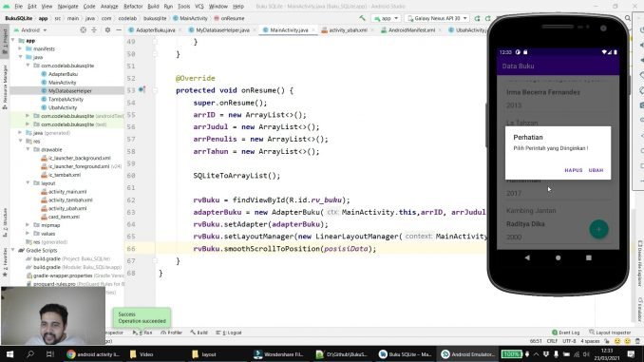Screen dimensions: 644x362
Task: Click the Windows taskbar search icon
Action: tap(30, 353)
